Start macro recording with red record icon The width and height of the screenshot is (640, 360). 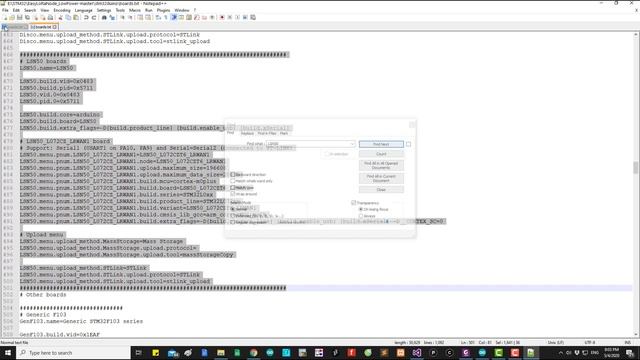pos(222,18)
